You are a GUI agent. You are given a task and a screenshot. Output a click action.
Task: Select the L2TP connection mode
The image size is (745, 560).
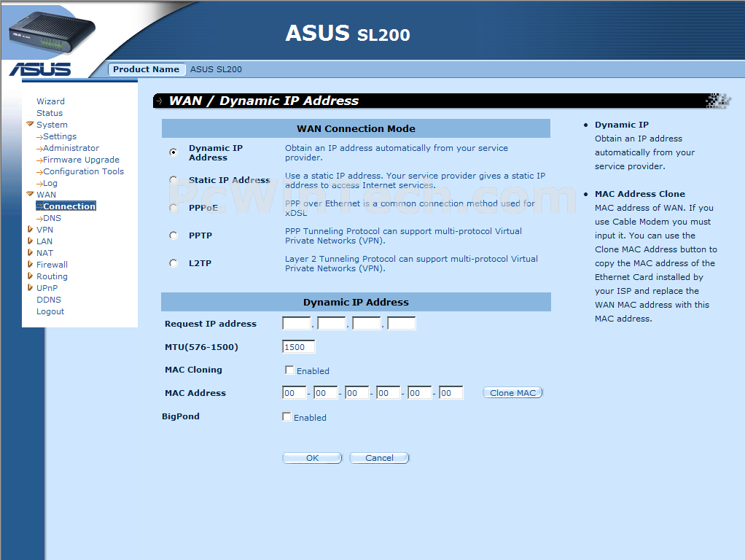[x=173, y=263]
